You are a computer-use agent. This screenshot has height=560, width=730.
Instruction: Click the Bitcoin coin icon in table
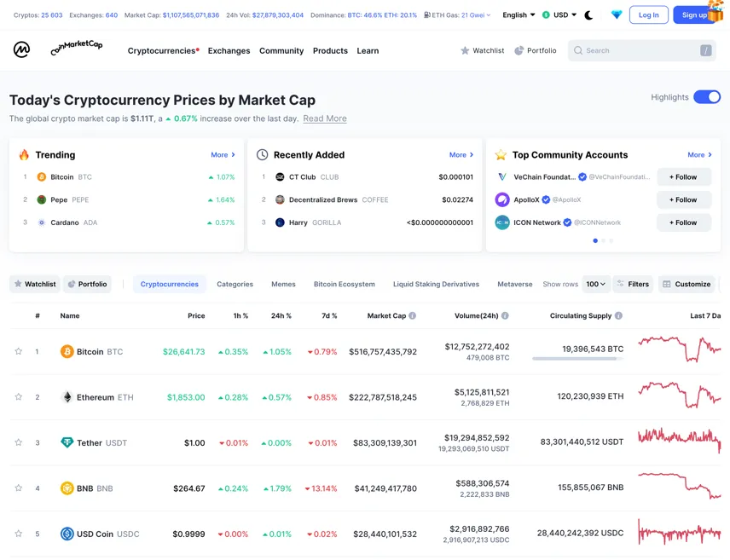pos(67,351)
